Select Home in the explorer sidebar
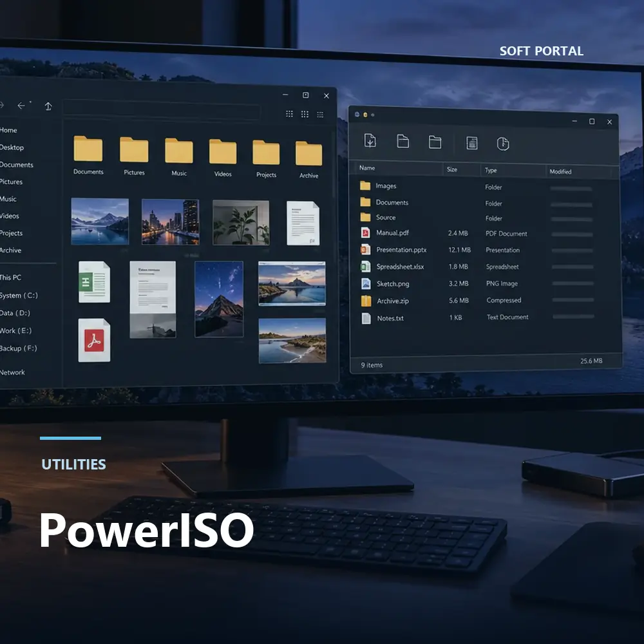This screenshot has width=644, height=644. click(x=8, y=130)
